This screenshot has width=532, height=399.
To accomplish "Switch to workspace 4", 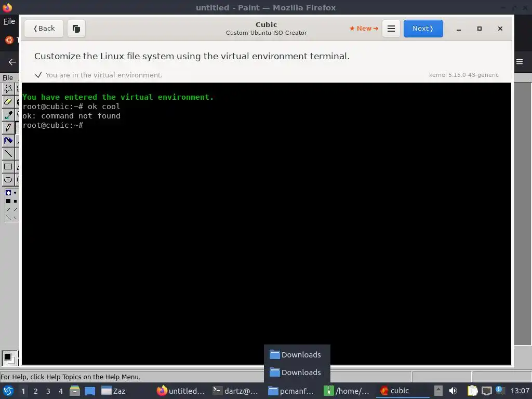I will pos(61,391).
